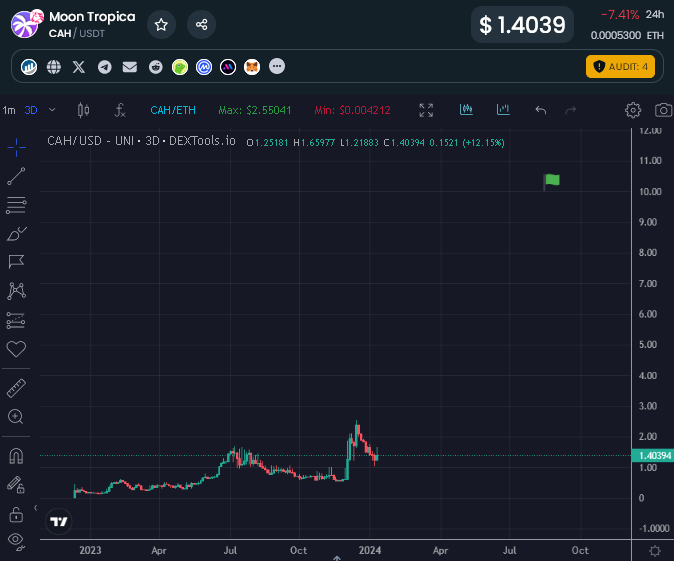674x561 pixels.
Task: Toggle hide all drawings eye icon
Action: [16, 541]
